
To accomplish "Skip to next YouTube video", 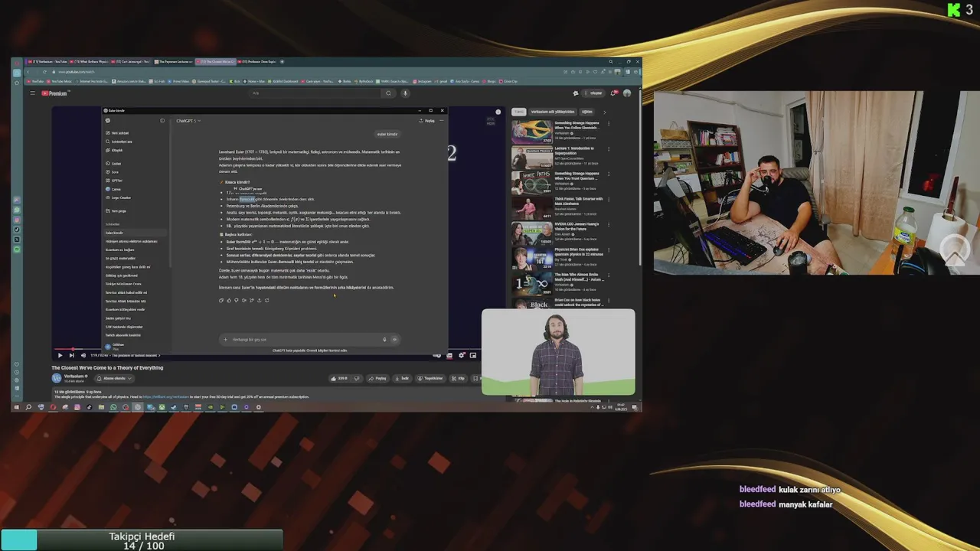I will 72,355.
